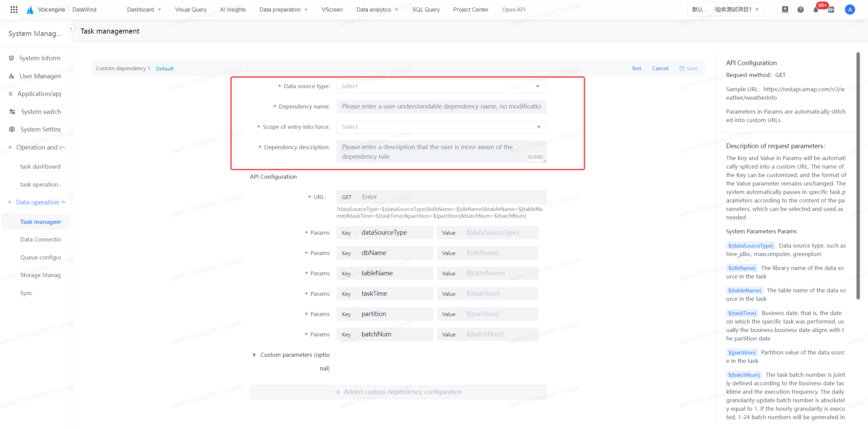Click the tableName key field
Viewport: 868px width, 429px height.
[394, 273]
